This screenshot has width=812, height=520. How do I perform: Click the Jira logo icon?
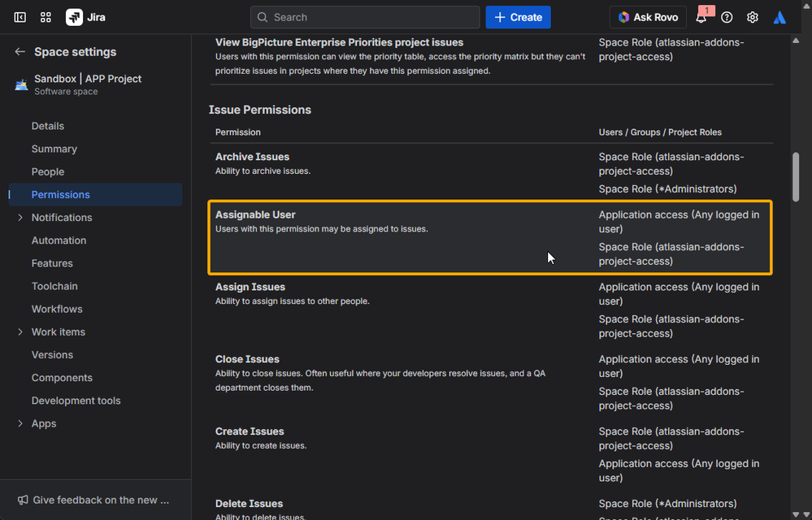(74, 17)
